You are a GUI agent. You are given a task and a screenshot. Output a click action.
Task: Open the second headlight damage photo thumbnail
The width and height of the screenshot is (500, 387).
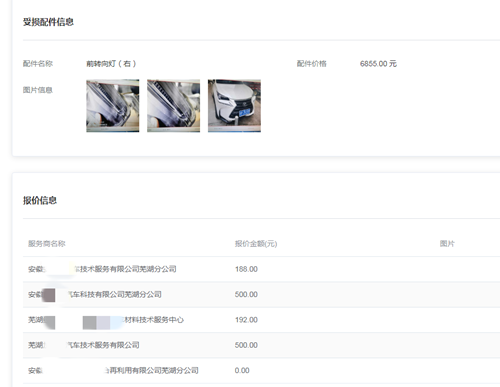(174, 106)
